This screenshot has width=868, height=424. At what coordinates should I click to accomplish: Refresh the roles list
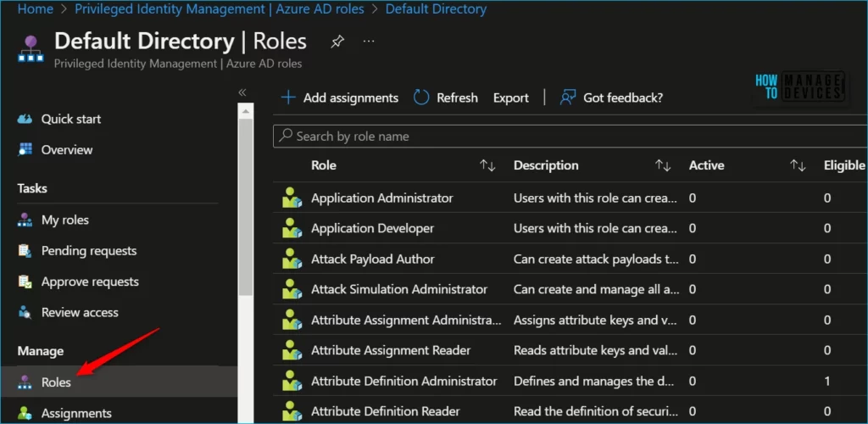pos(446,98)
